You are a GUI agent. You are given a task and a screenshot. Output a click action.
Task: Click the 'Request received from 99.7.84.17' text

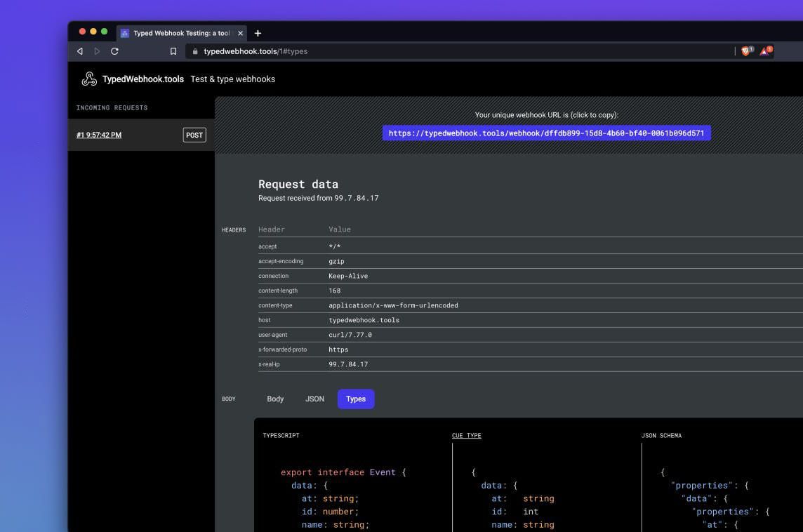tap(319, 198)
